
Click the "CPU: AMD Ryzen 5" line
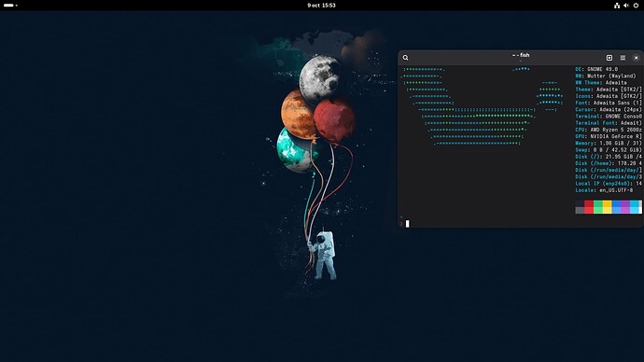(x=609, y=130)
